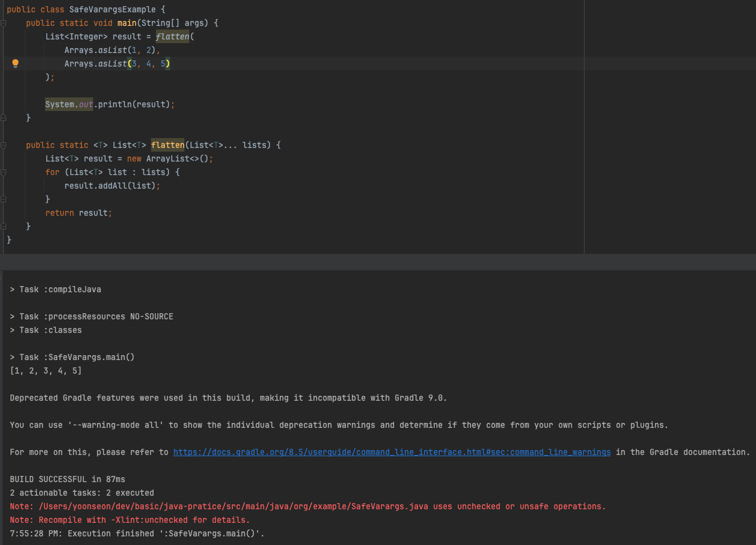This screenshot has height=545, width=756.
Task: Click the 'return result;' statement
Action: coord(79,213)
